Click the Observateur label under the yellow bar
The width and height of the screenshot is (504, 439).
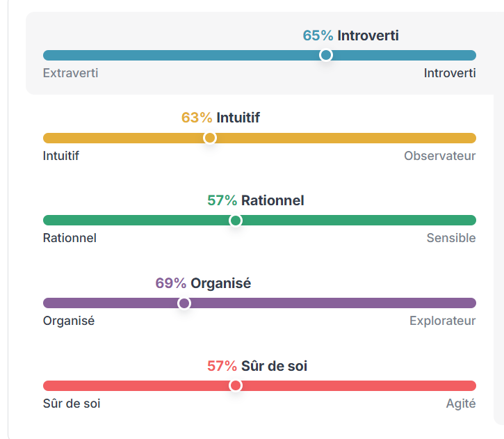click(439, 156)
